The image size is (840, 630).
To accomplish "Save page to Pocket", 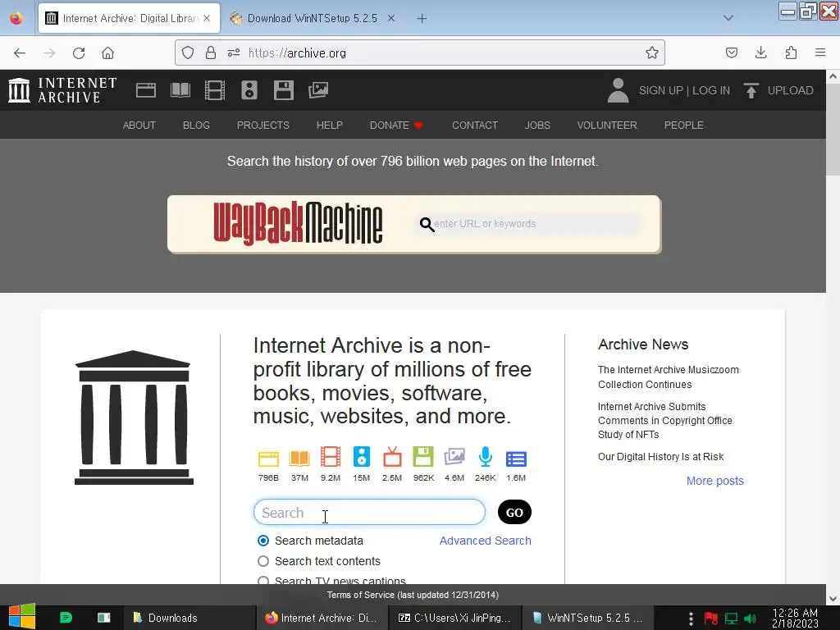I will click(731, 52).
